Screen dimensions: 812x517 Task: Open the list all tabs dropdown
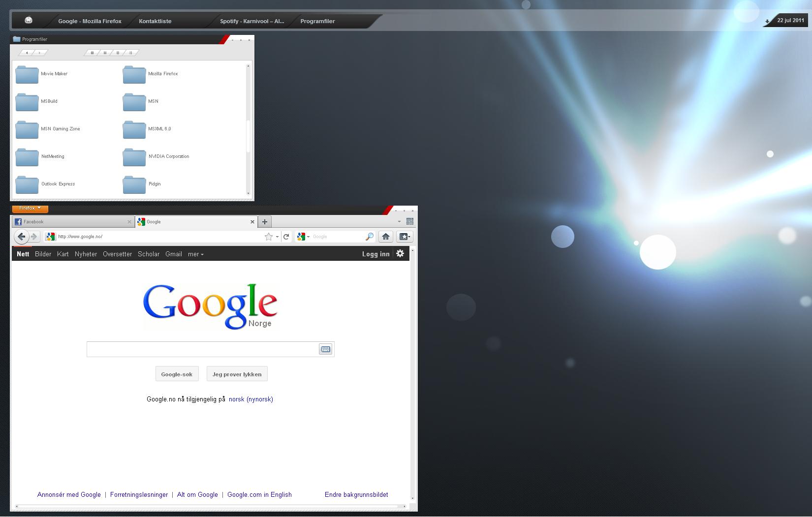pos(399,222)
